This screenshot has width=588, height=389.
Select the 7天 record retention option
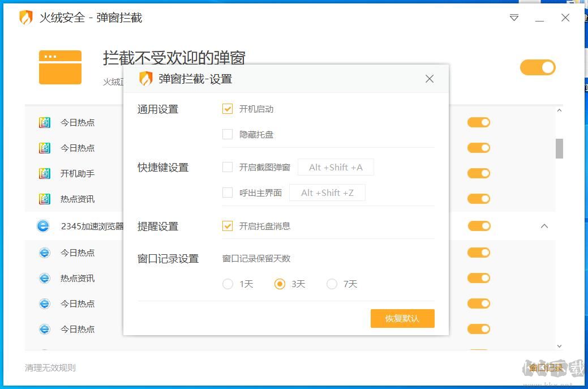pyautogui.click(x=332, y=284)
